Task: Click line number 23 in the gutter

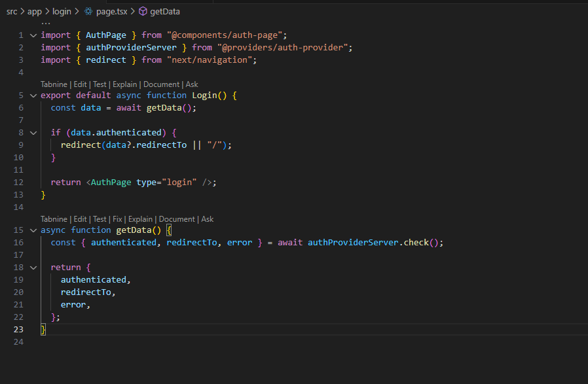Action: 18,329
